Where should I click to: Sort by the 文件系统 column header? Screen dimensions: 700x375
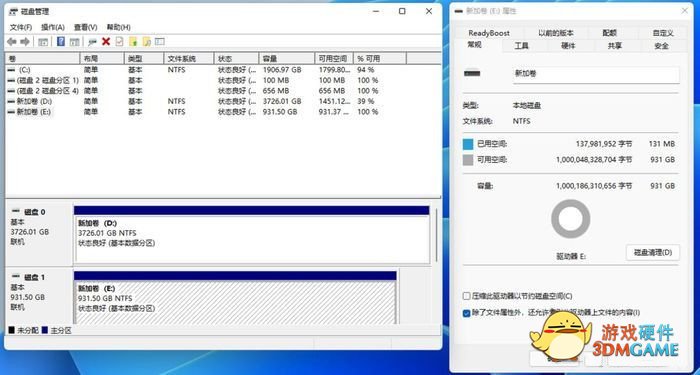coord(189,58)
